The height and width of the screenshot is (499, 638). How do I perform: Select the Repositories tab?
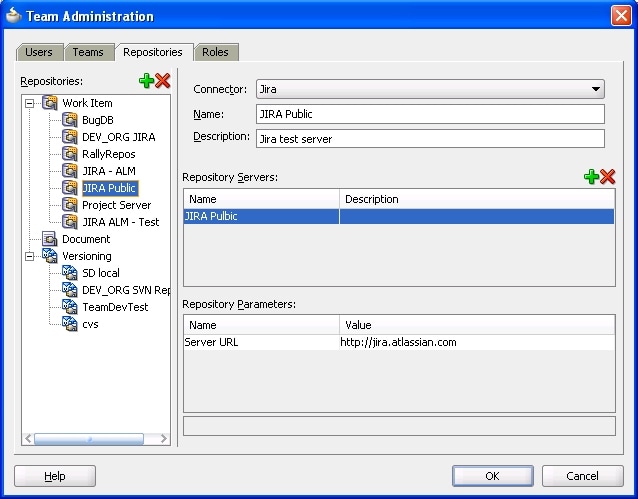pyautogui.click(x=153, y=52)
